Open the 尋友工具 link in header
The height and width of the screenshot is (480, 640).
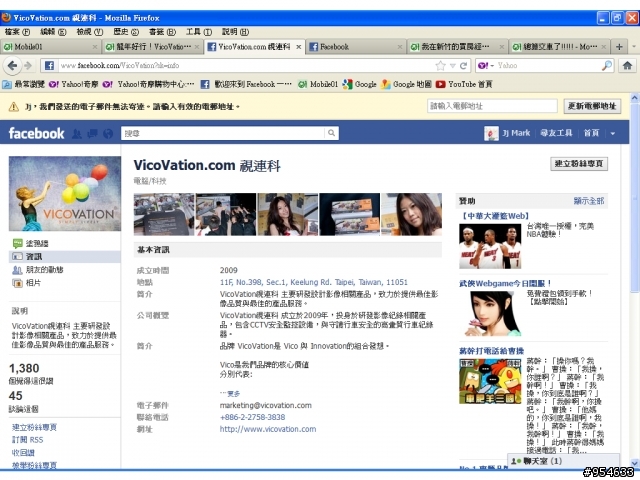click(x=556, y=133)
